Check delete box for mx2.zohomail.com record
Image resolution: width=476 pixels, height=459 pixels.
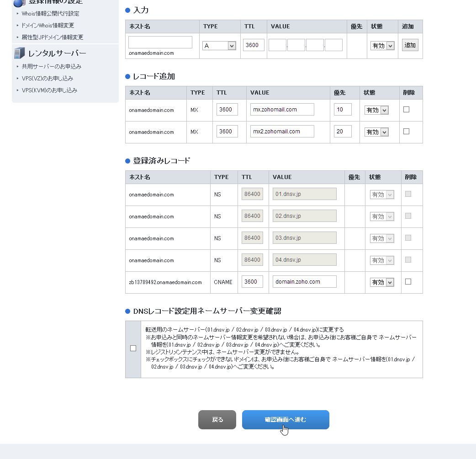406,132
